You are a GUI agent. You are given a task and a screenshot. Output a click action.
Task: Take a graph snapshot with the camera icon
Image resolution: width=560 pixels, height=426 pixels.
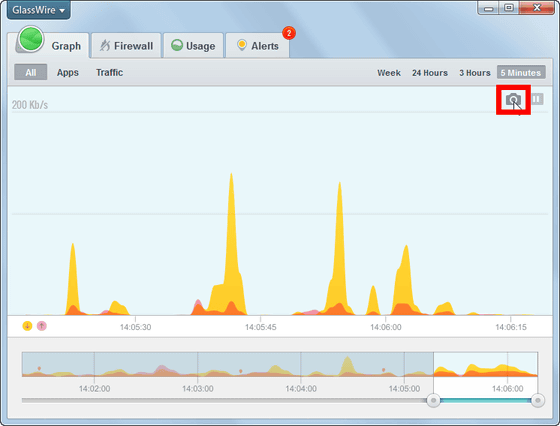click(x=513, y=100)
